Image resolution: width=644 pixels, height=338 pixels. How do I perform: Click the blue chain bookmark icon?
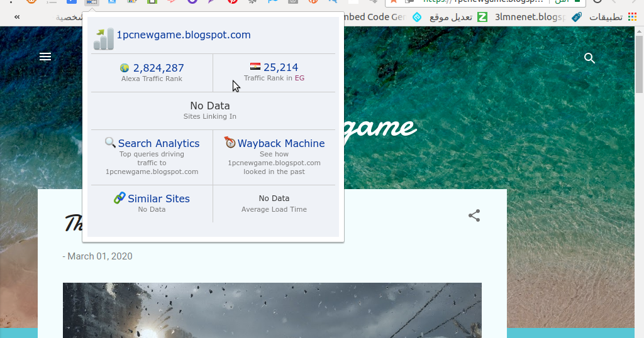point(577,17)
